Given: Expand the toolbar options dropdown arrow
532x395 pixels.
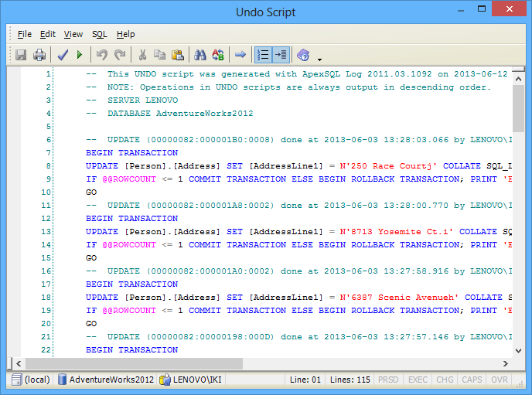Looking at the screenshot, I should [x=319, y=58].
